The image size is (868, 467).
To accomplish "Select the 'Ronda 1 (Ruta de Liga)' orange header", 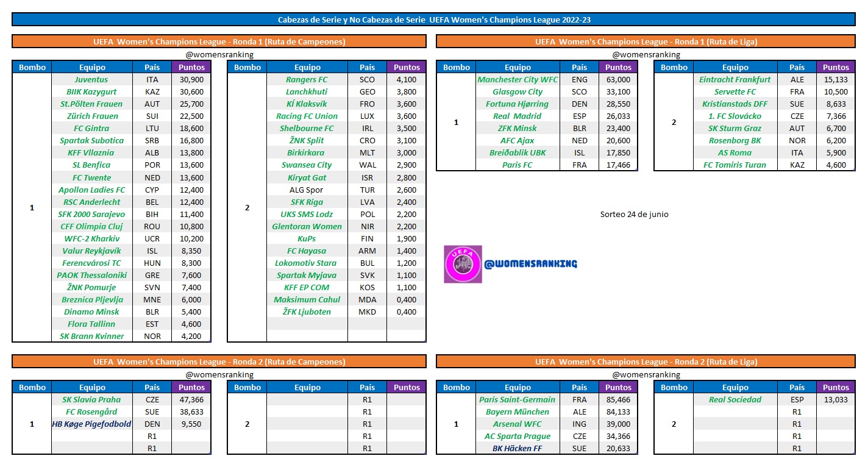I will [646, 42].
